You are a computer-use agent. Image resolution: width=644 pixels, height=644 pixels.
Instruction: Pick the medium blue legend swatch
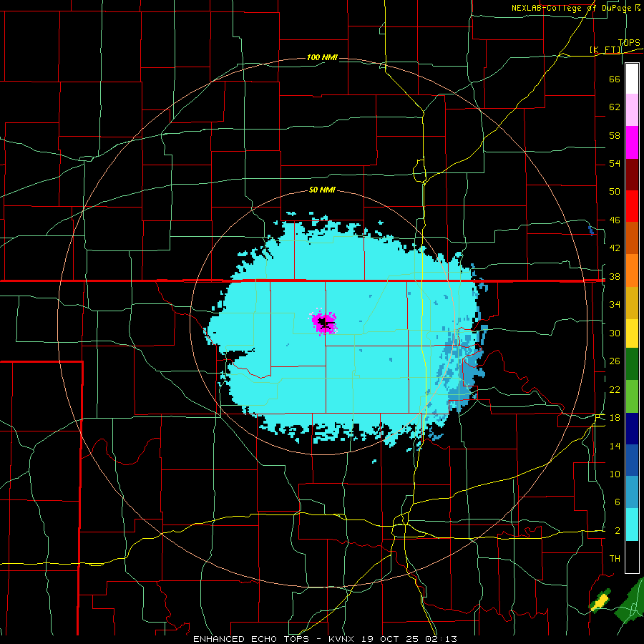632,460
